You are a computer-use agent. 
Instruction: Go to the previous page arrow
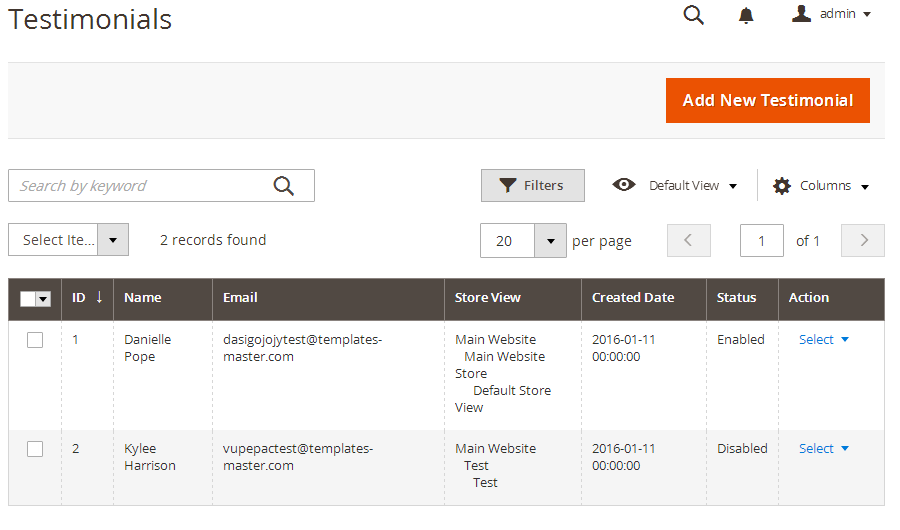click(x=689, y=241)
